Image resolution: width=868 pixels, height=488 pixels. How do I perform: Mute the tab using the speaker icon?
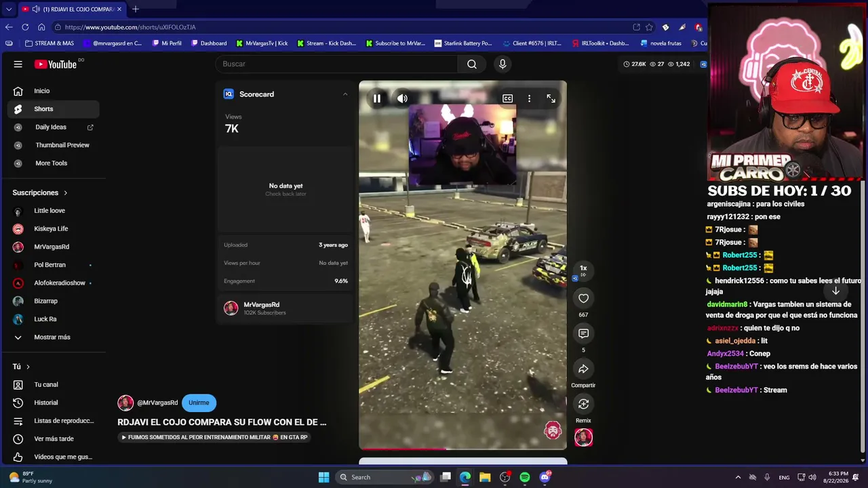pos(35,9)
